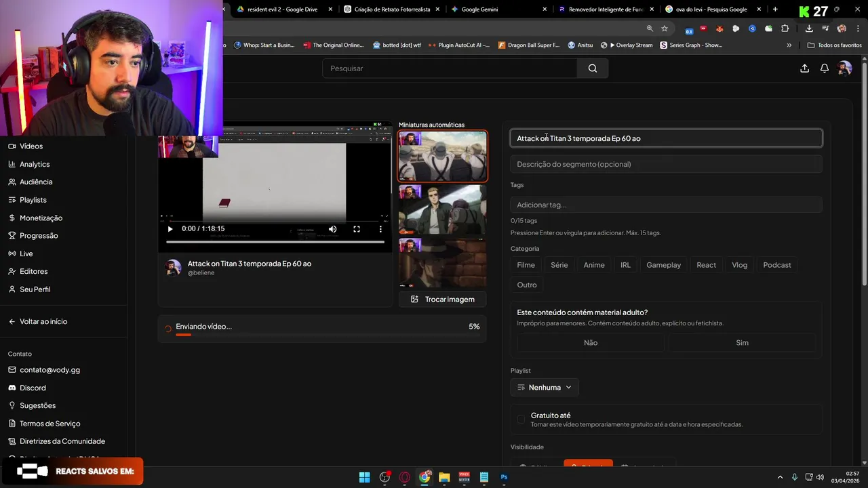Open the Chrome media control icon
This screenshot has width=868, height=488.
pyautogui.click(x=825, y=28)
